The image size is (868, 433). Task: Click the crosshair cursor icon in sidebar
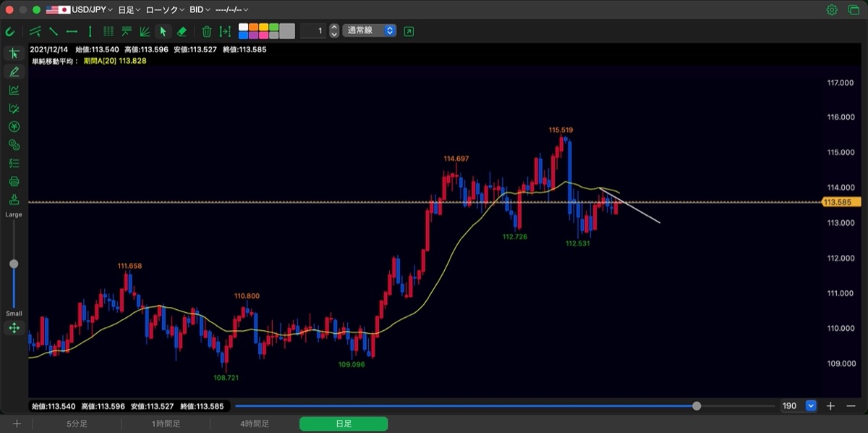point(14,54)
